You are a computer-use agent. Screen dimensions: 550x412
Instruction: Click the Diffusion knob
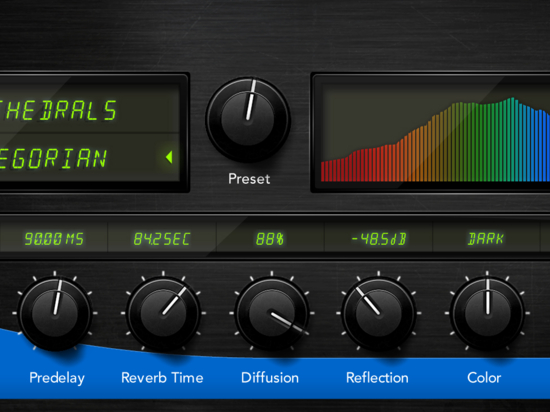click(x=271, y=313)
